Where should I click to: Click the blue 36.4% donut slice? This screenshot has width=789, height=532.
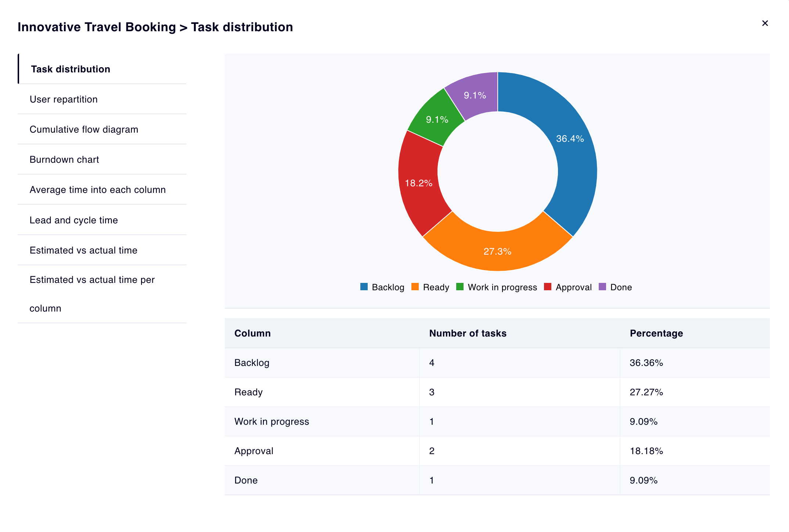(x=573, y=154)
